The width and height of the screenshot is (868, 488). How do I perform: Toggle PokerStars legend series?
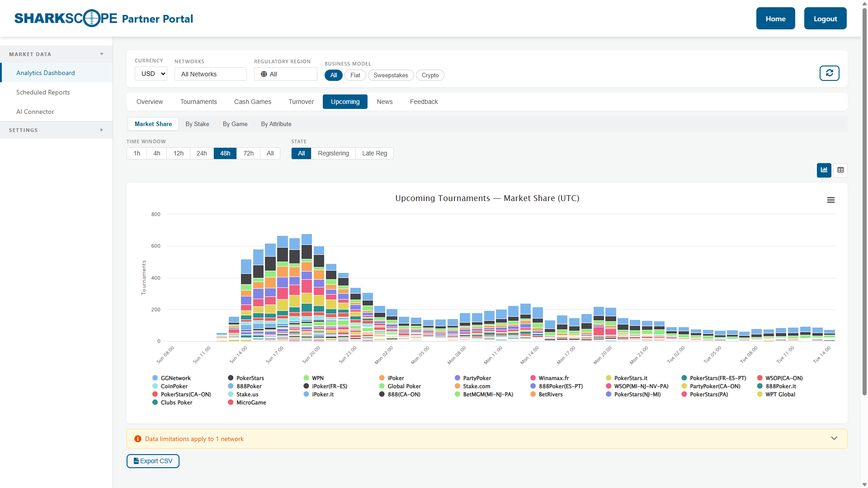click(246, 378)
